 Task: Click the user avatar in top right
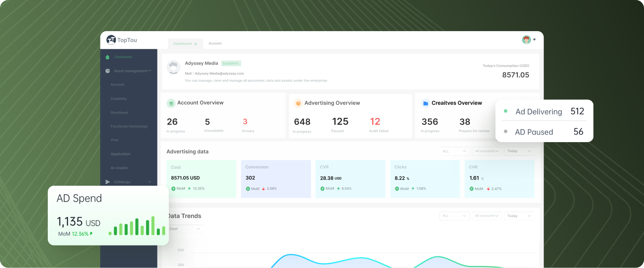click(526, 40)
